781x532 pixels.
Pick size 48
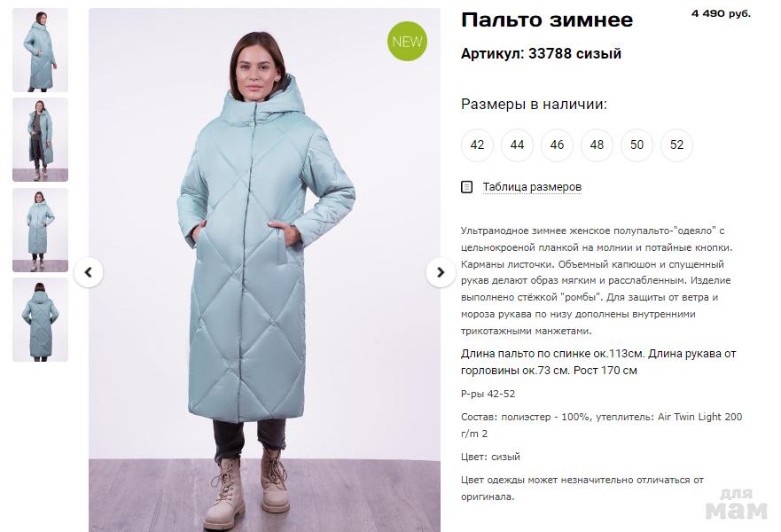point(597,145)
